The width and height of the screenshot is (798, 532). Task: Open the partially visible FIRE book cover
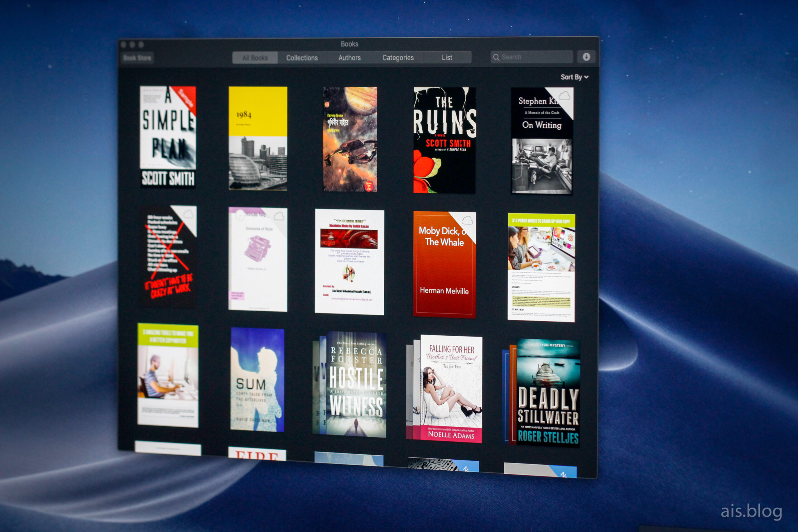pyautogui.click(x=257, y=453)
